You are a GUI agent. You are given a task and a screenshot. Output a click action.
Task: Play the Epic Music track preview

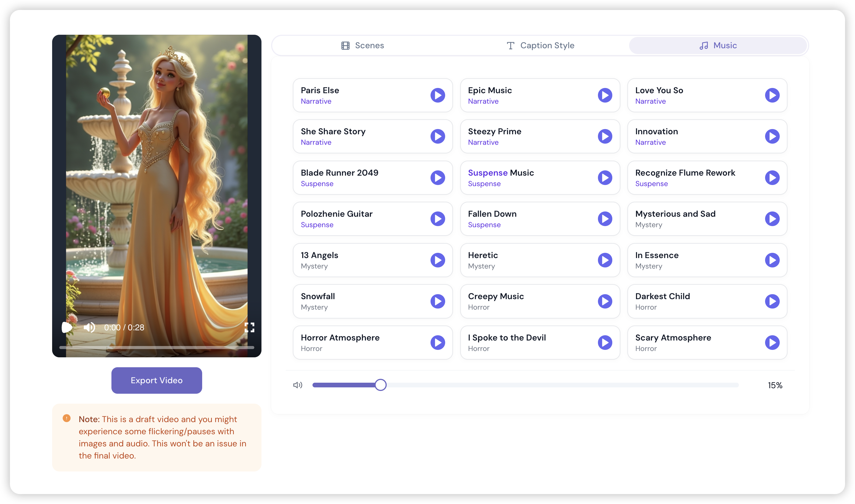point(605,95)
